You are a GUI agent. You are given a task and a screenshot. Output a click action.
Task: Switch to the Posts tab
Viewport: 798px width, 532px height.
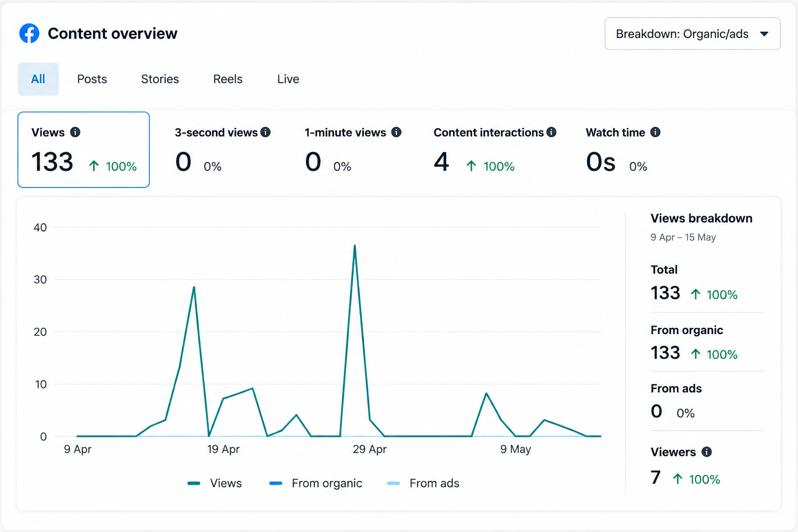coord(92,79)
